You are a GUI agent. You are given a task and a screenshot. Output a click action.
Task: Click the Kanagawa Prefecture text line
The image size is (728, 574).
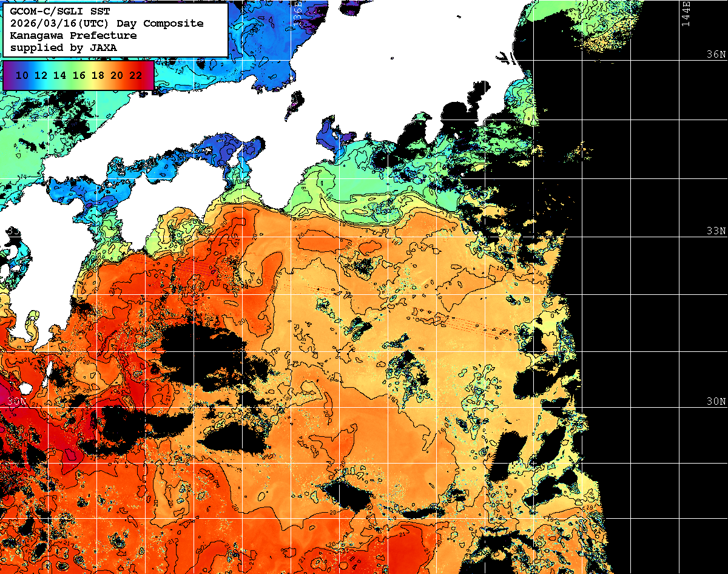(x=73, y=36)
